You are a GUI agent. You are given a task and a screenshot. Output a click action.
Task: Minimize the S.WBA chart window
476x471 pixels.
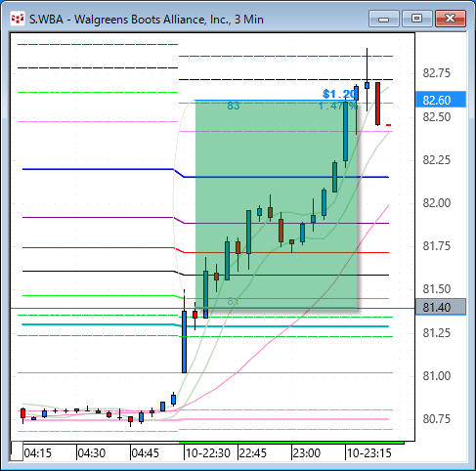tap(384, 19)
